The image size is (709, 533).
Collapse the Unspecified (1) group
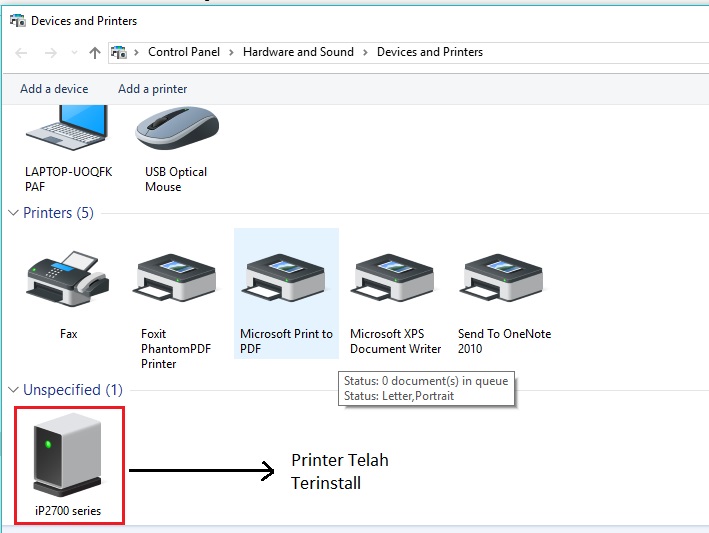[14, 389]
